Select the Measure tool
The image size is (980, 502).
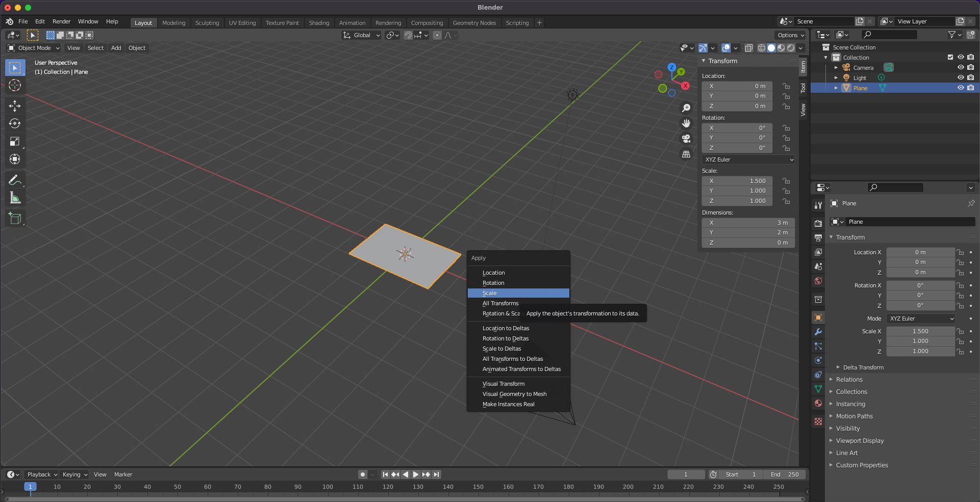pyautogui.click(x=15, y=198)
